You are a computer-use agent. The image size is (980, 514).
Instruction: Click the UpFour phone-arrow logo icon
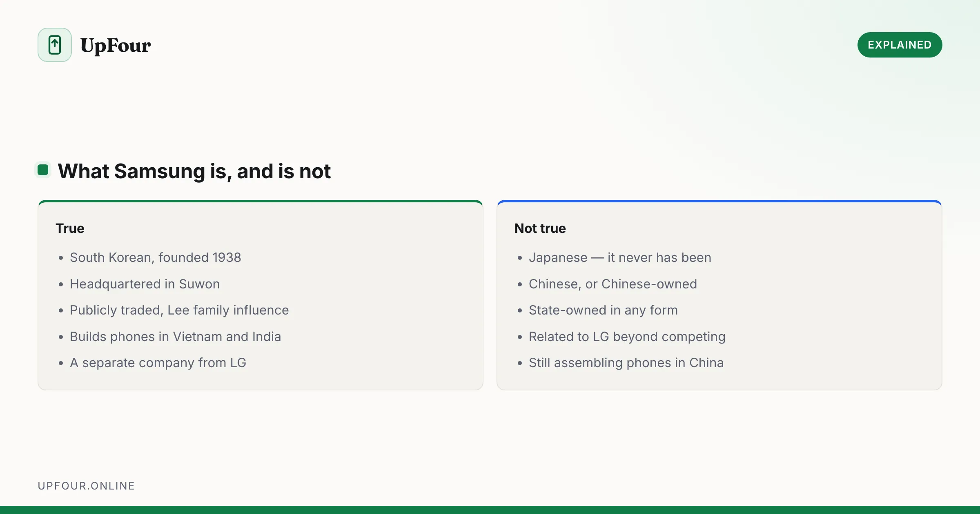pyautogui.click(x=55, y=45)
